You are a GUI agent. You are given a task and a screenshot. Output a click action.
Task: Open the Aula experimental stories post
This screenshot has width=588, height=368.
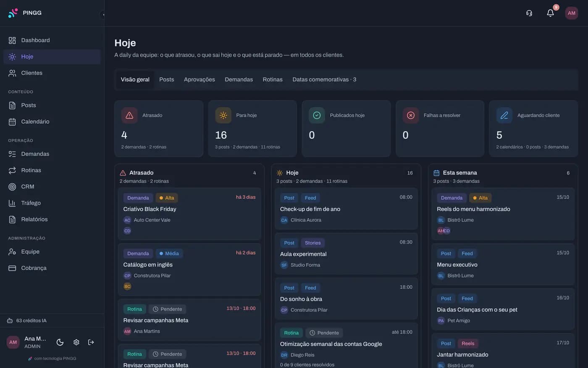pos(346,254)
